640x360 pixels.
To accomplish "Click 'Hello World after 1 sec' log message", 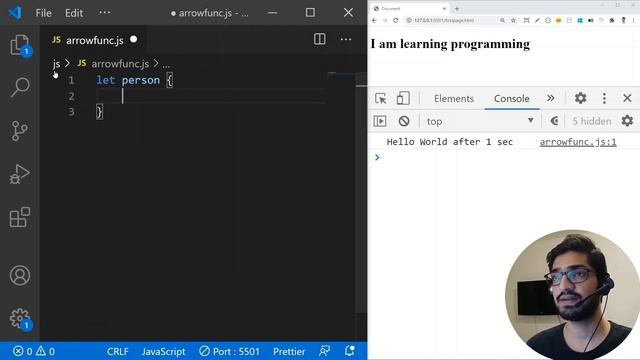I will (449, 142).
